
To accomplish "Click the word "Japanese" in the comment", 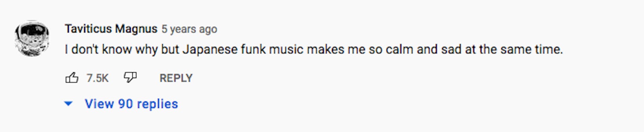I will (210, 50).
